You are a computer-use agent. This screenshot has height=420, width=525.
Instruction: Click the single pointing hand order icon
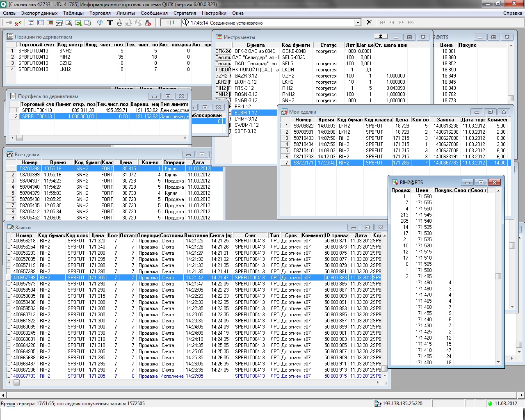click(x=119, y=23)
